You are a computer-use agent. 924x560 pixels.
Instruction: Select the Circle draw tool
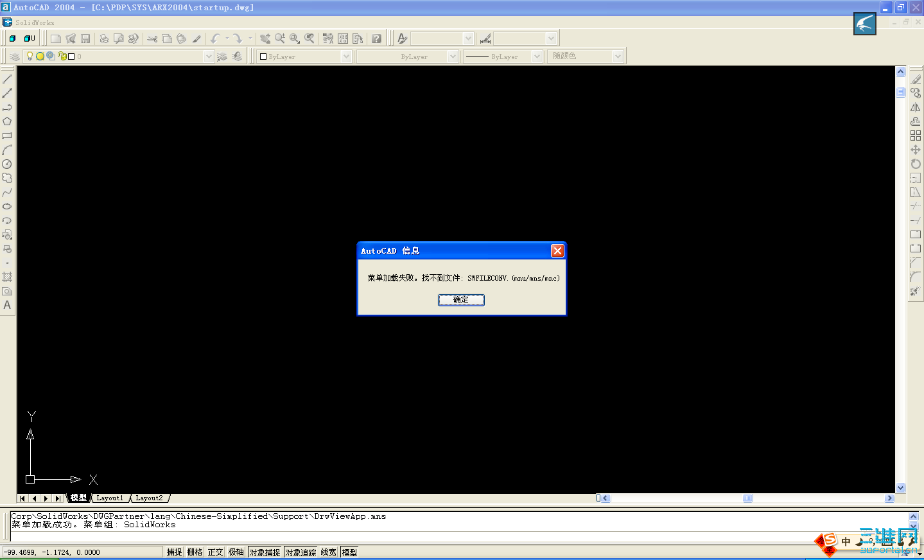7,164
